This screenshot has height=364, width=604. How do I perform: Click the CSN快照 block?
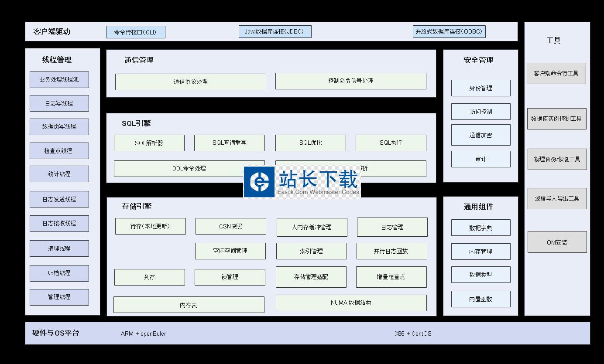230,226
